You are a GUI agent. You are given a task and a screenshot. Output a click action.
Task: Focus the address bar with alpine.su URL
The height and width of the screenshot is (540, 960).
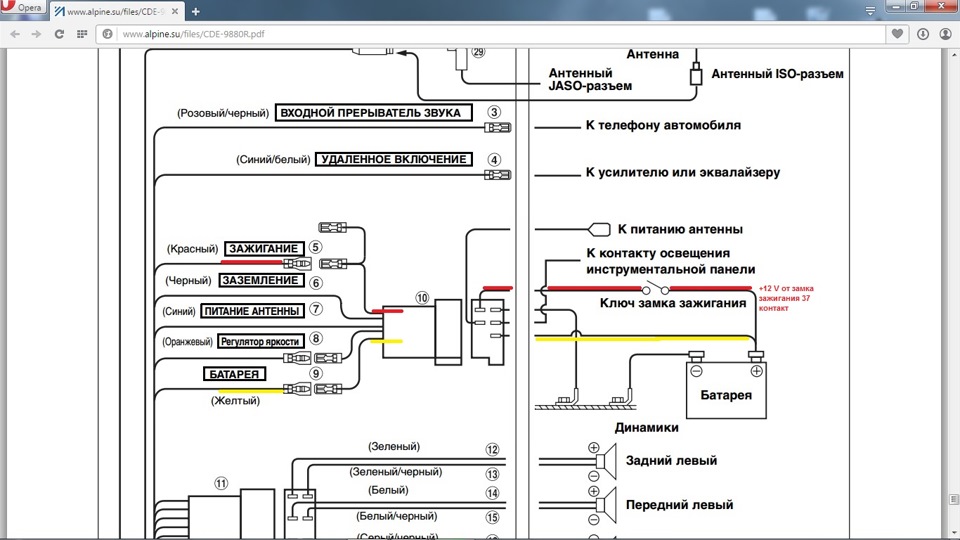[490, 34]
